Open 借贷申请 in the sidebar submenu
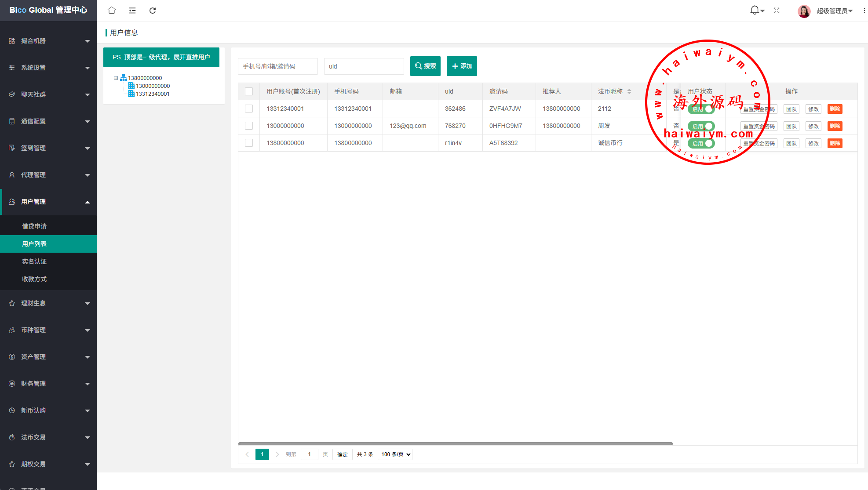Screen dimensions: 868x490 (x=34, y=226)
